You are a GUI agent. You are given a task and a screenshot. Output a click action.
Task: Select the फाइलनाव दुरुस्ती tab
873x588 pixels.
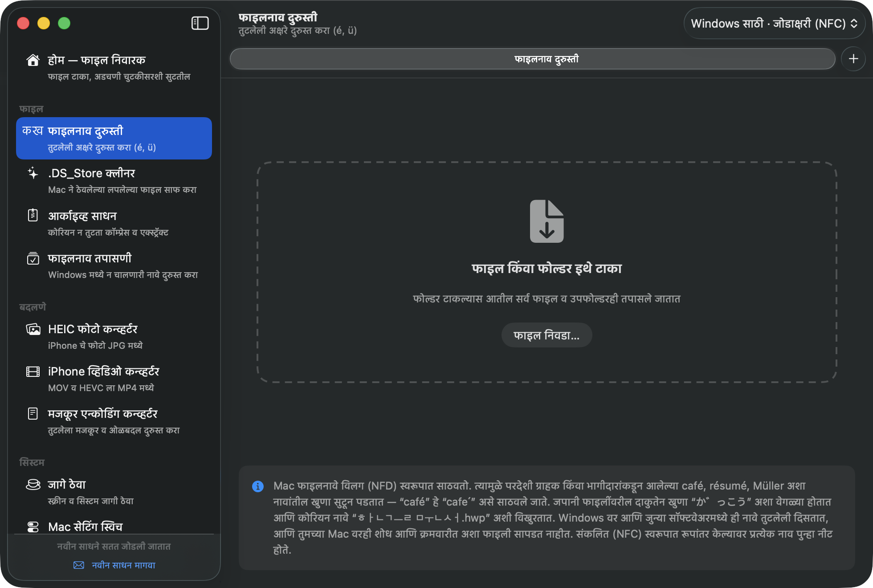point(533,59)
